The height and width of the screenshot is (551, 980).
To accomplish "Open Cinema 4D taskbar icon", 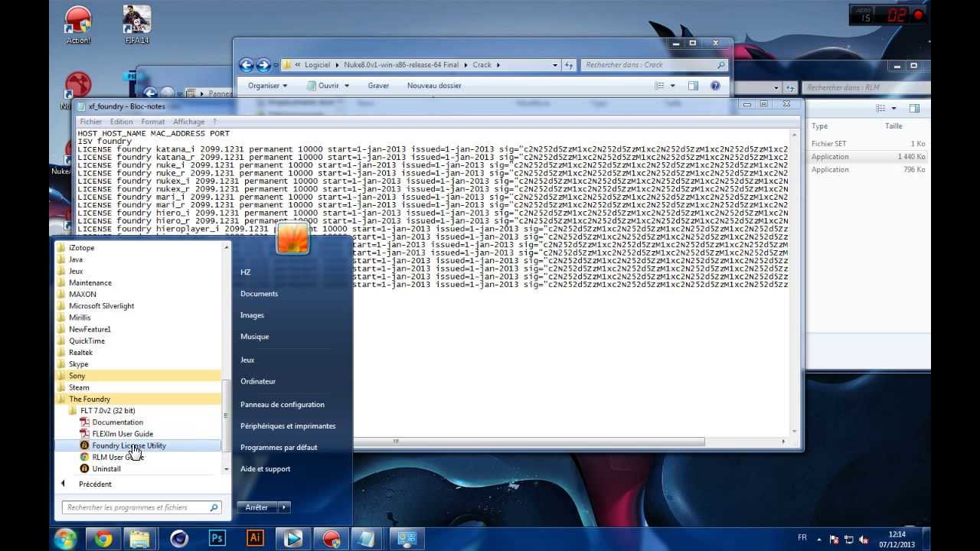I will pyautogui.click(x=179, y=539).
